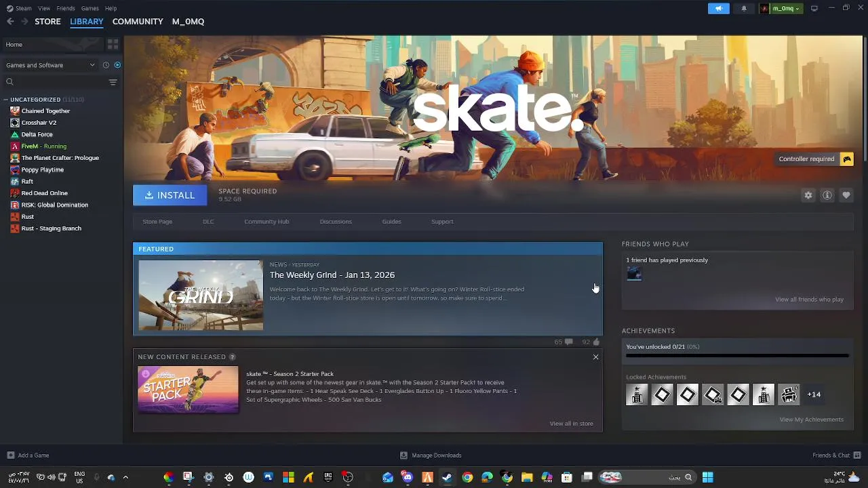Go back with the back arrow

(10, 22)
